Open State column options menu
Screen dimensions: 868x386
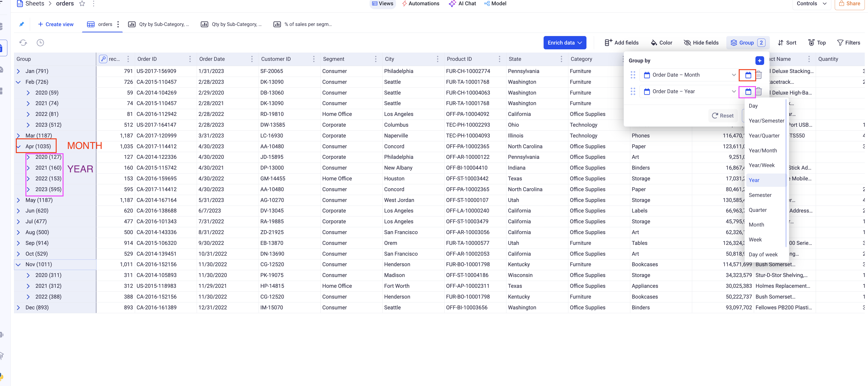(561, 59)
